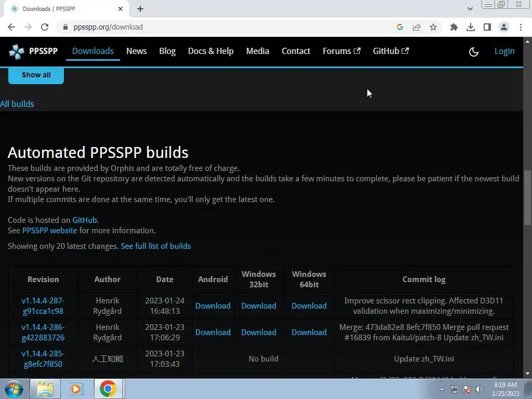Select the date 2023-01-24 16:48:13
The image size is (532, 399).
coord(165,305)
